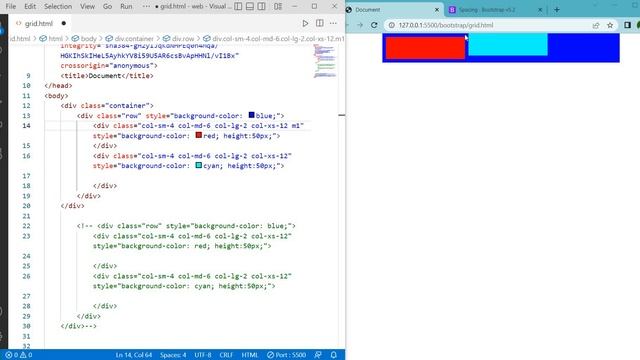
Task: Open the browser side panel icon
Action: point(627,25)
